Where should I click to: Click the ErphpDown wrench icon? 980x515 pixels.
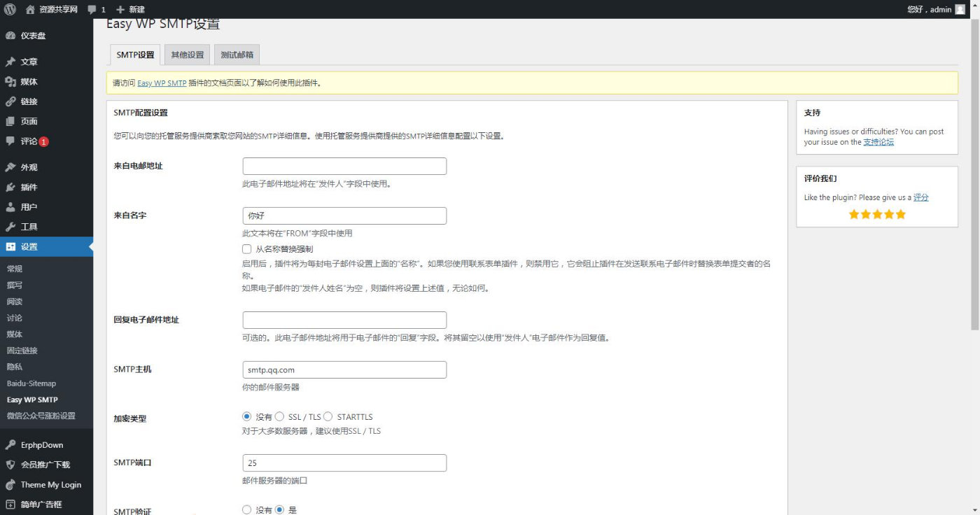(x=10, y=445)
